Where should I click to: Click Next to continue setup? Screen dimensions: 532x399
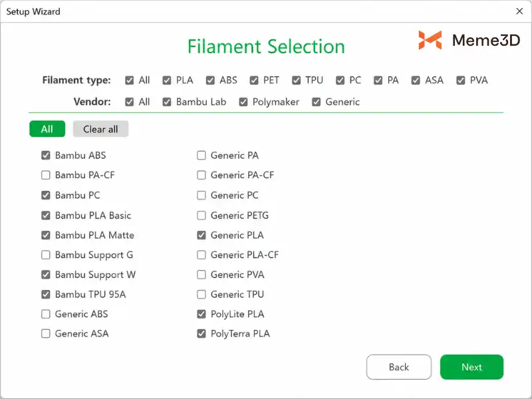[471, 367]
